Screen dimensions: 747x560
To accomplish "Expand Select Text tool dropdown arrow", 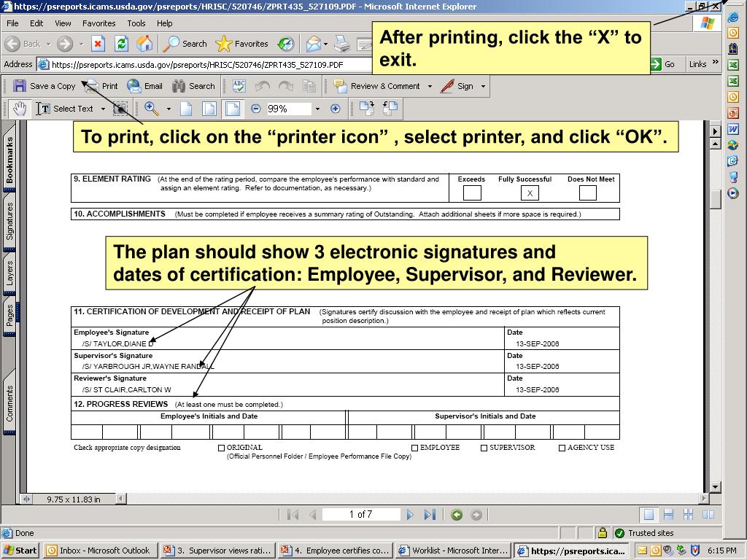I will [103, 109].
